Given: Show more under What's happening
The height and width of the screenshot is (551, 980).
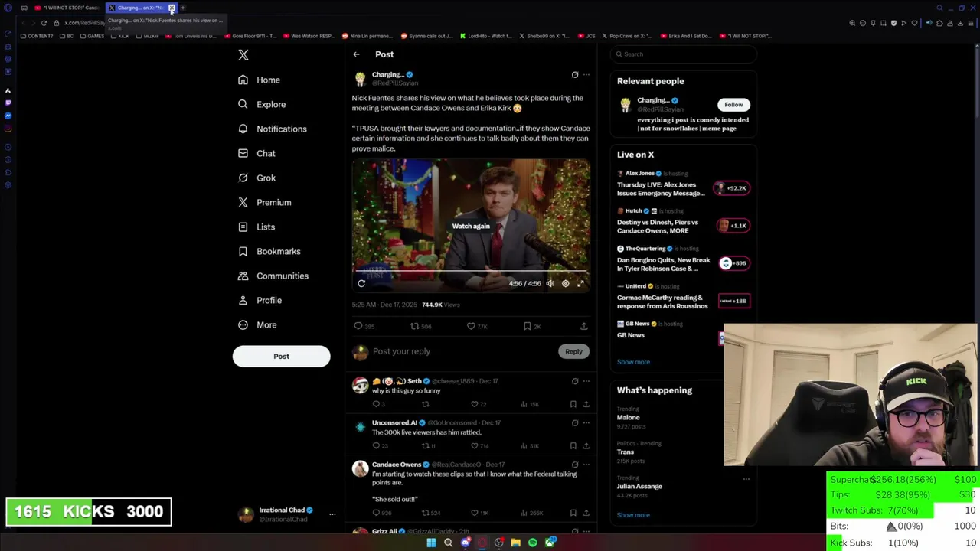Looking at the screenshot, I should (x=633, y=515).
